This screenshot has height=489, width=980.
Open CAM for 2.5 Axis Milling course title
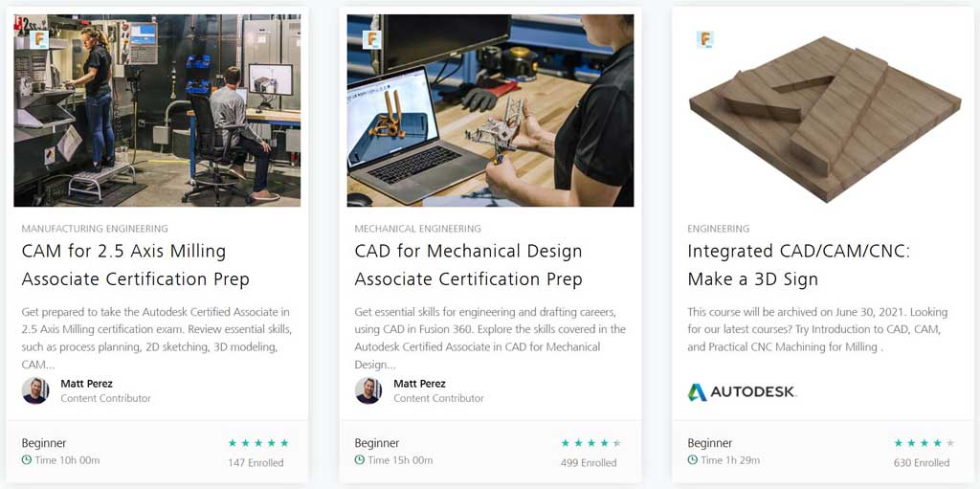[135, 265]
